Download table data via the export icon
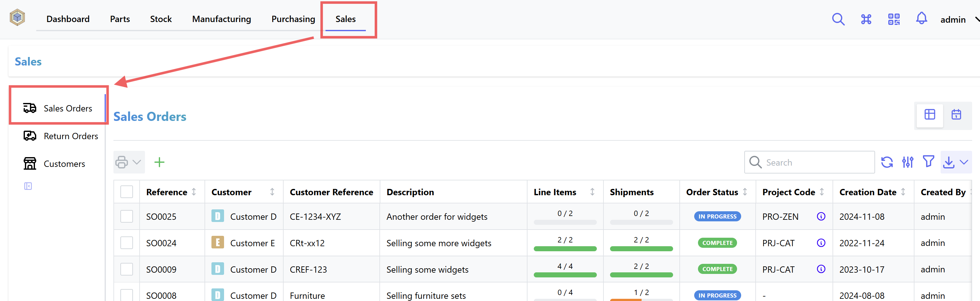The image size is (980, 301). pyautogui.click(x=948, y=162)
